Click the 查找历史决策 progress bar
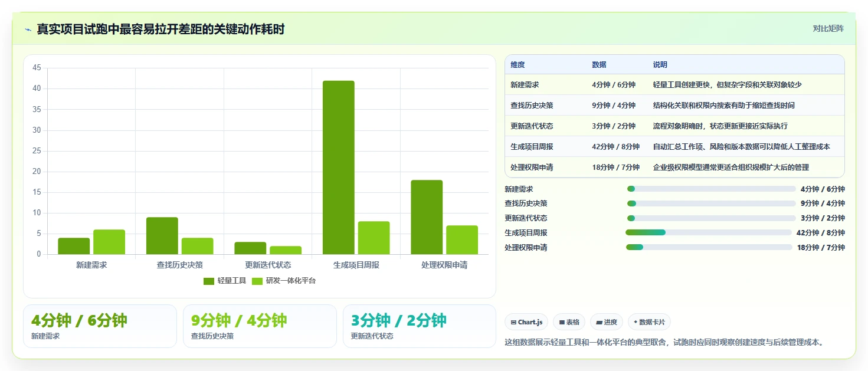Image resolution: width=868 pixels, height=371 pixels. 711,203
